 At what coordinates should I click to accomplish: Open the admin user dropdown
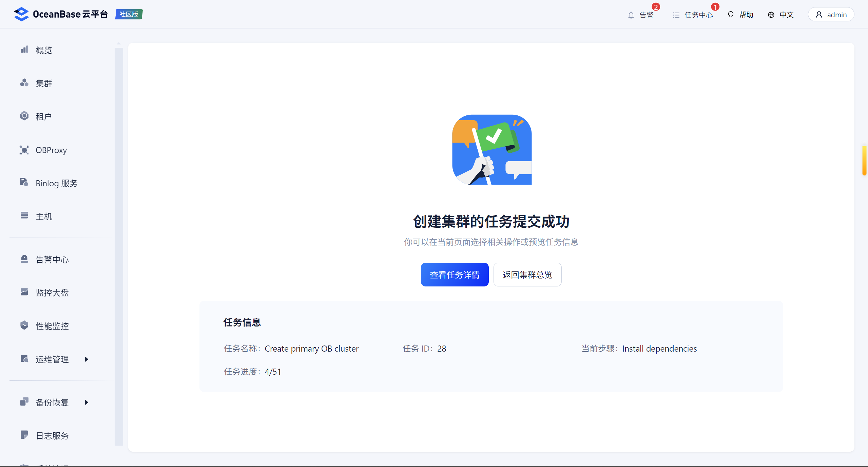831,15
